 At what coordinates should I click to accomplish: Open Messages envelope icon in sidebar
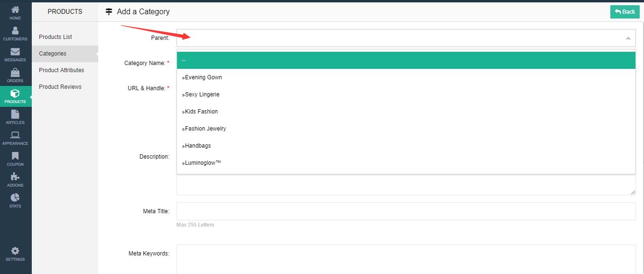[15, 52]
